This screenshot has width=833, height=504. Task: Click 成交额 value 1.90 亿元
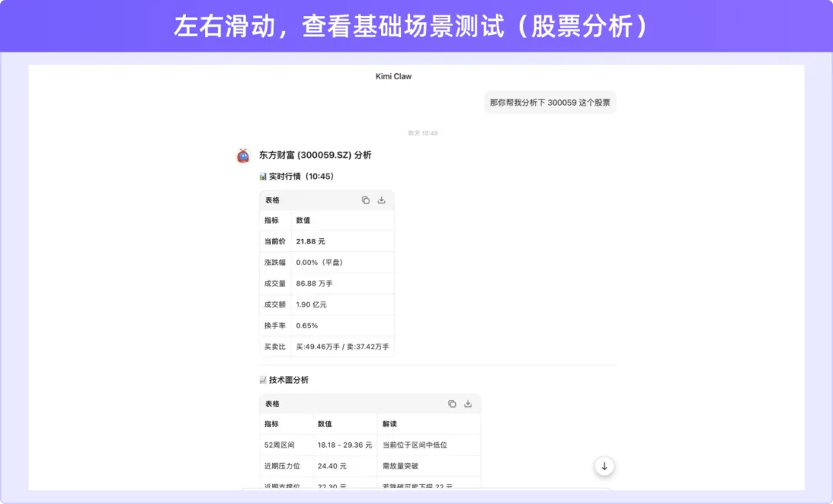[312, 304]
